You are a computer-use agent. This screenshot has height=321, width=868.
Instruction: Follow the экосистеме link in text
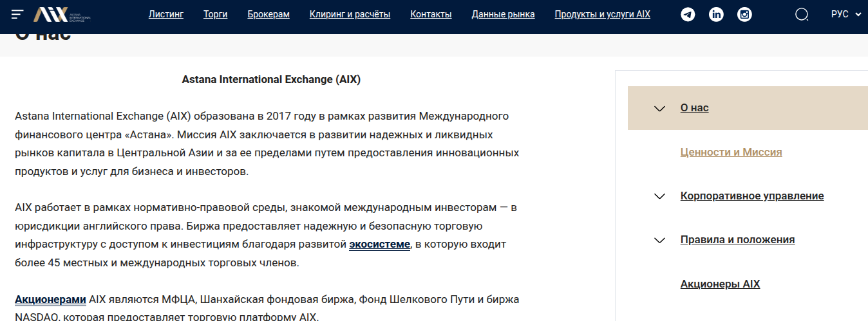380,244
